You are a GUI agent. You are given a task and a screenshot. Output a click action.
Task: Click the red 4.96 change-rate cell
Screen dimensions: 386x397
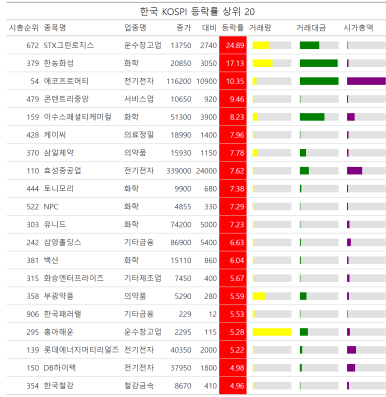coord(233,386)
